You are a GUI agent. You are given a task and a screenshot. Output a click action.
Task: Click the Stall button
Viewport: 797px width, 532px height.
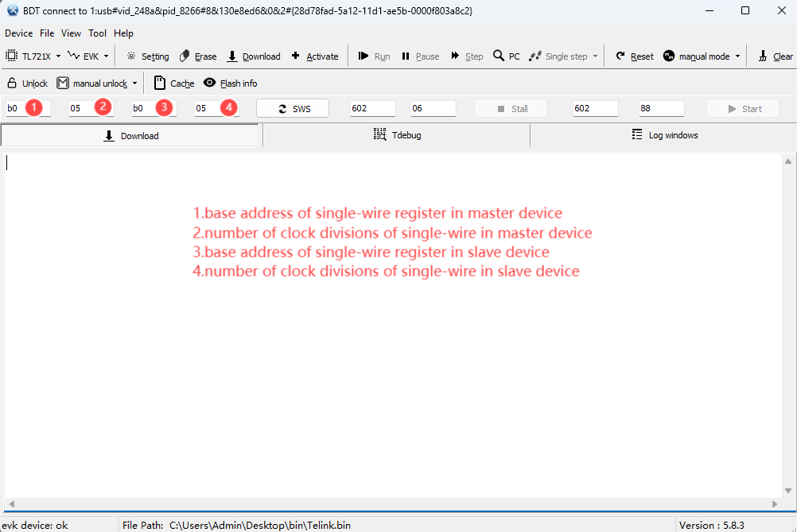(511, 109)
